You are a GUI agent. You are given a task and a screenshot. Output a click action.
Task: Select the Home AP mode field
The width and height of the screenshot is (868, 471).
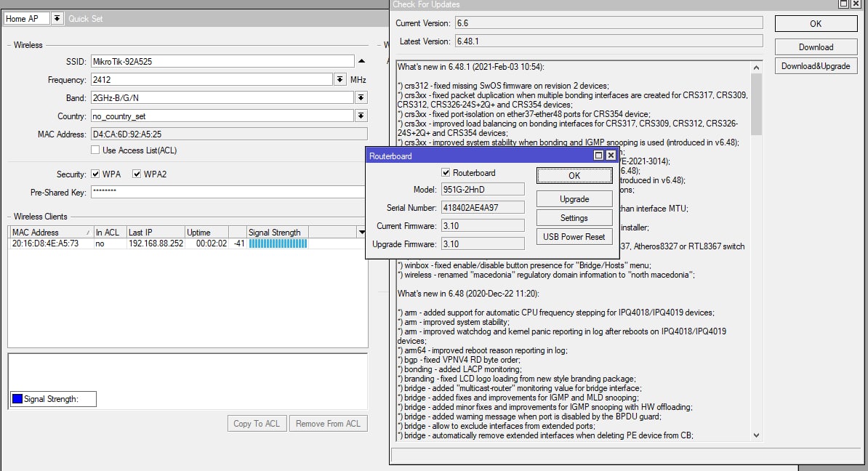pyautogui.click(x=27, y=19)
